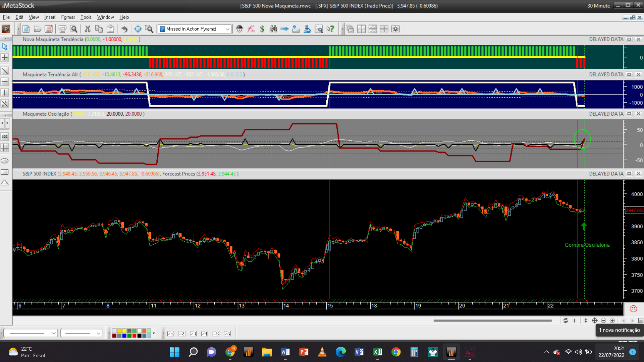Click the green dollar sign toolbar icon

tap(262, 29)
